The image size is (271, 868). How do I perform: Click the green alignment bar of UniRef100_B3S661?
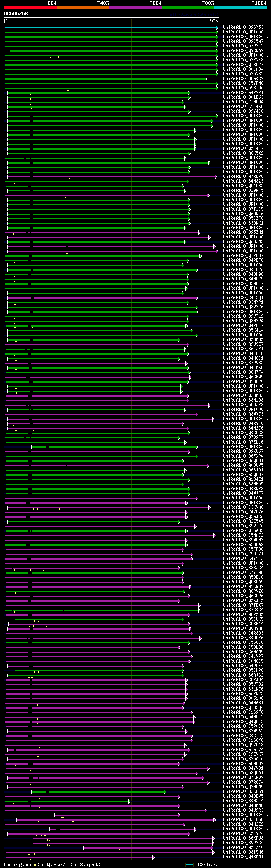click(x=99, y=792)
